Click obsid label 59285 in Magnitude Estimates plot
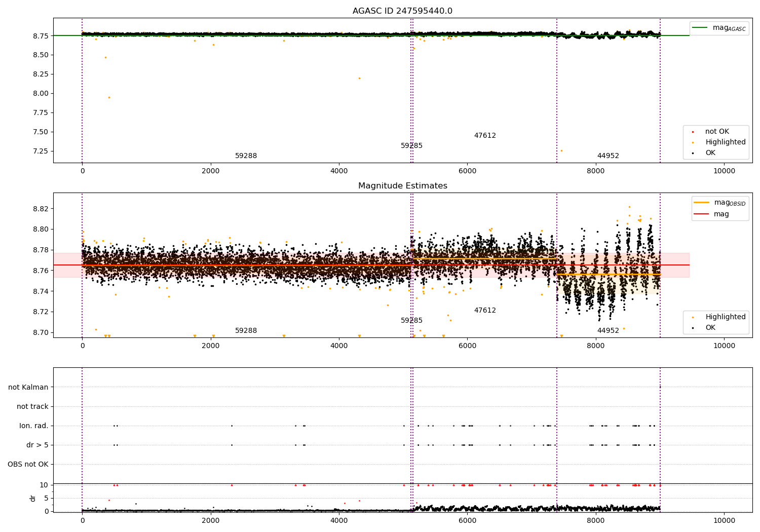The image size is (760, 532). pyautogui.click(x=411, y=320)
